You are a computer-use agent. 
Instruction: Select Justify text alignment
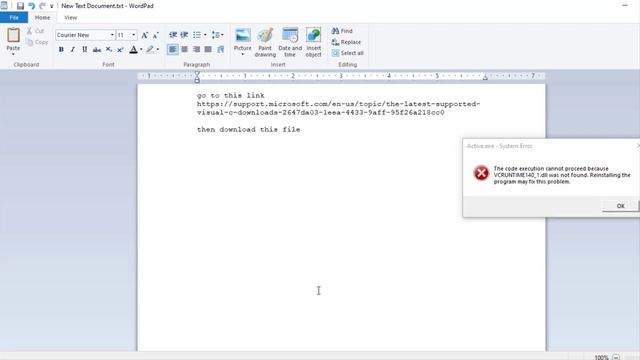coord(208,49)
